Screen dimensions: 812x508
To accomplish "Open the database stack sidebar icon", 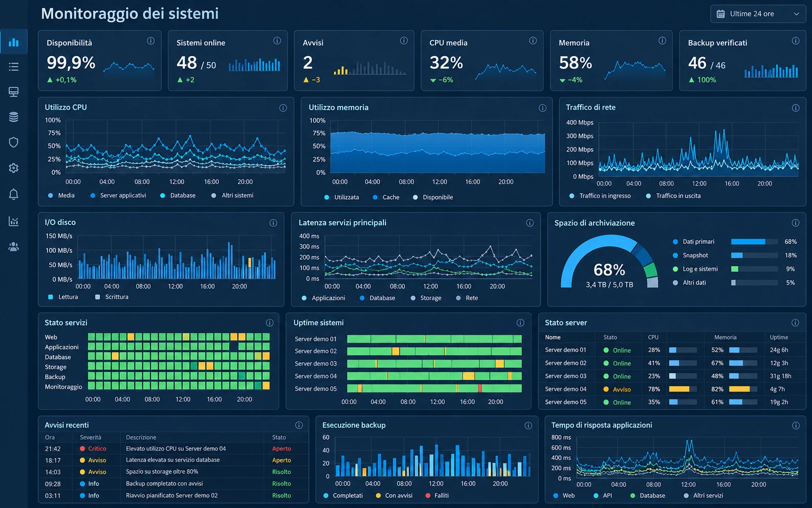I will point(14,117).
